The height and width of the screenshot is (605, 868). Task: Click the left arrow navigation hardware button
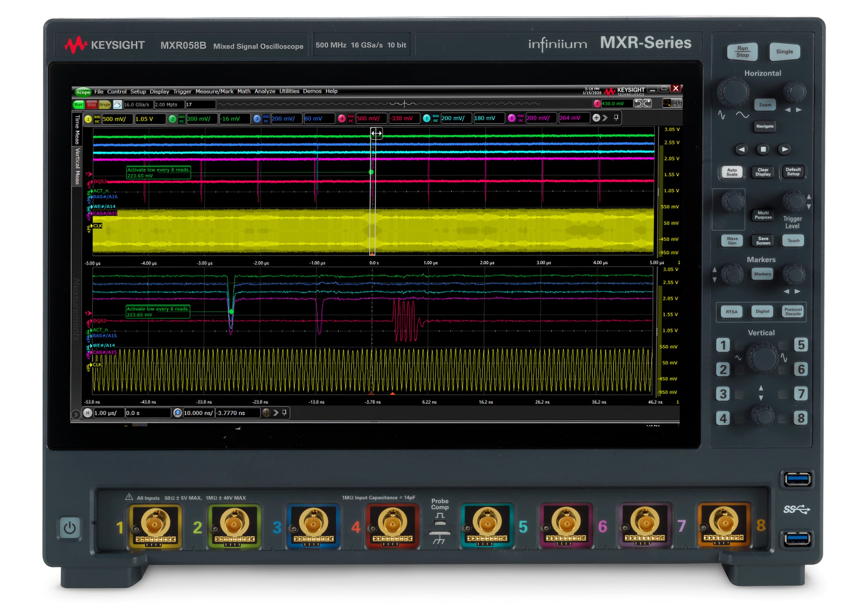741,149
